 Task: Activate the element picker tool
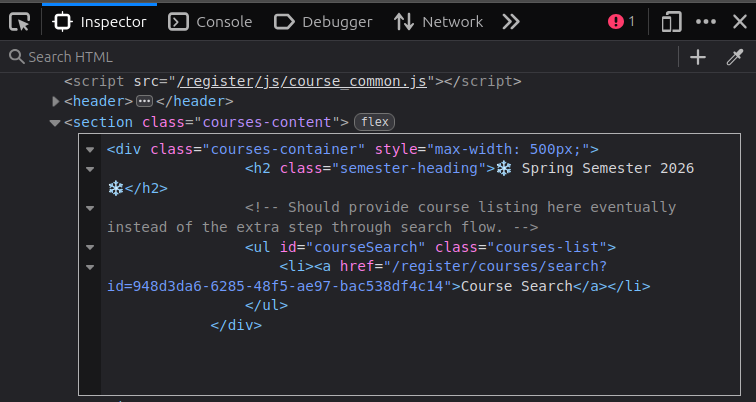click(20, 22)
